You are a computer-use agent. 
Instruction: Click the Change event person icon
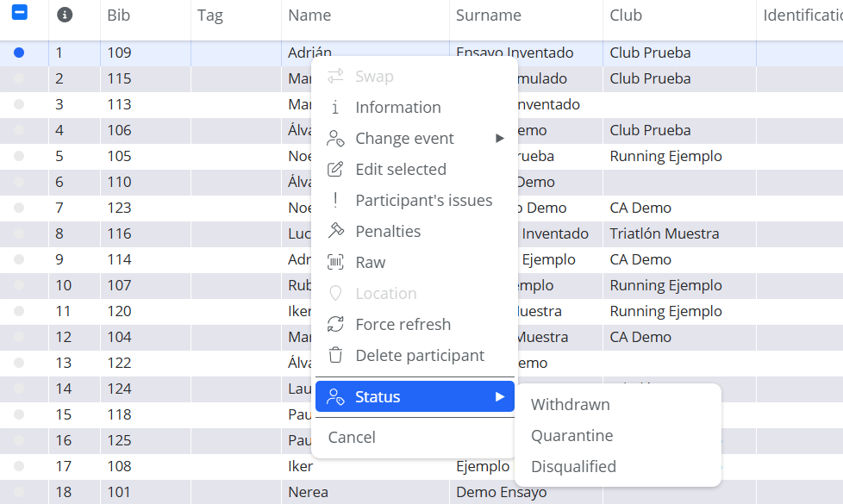click(x=335, y=139)
